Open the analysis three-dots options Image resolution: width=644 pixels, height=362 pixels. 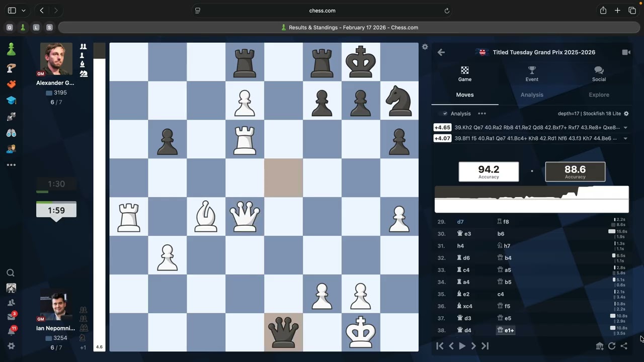(482, 114)
